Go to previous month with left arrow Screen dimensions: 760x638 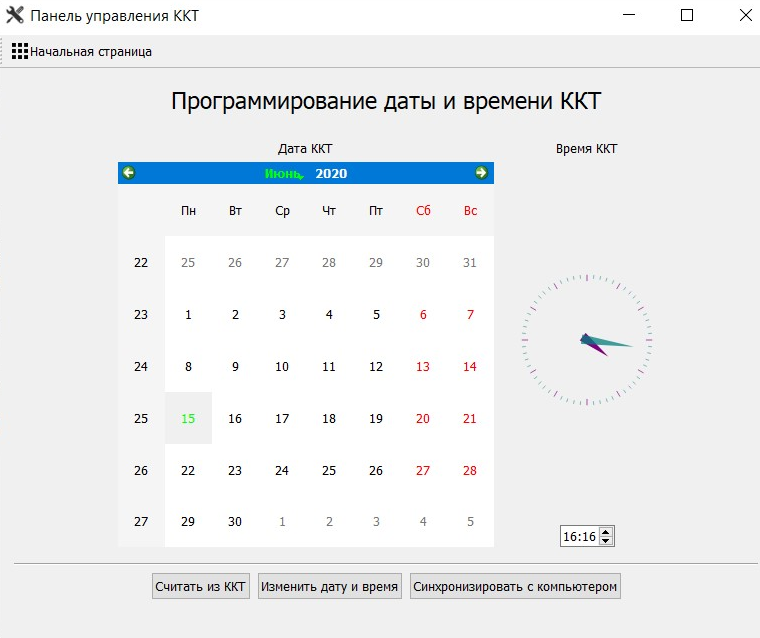(x=128, y=173)
